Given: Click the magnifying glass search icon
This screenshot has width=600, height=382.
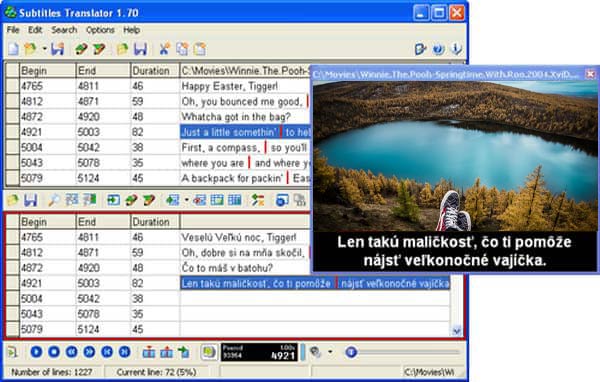Looking at the screenshot, I should coord(54,200).
